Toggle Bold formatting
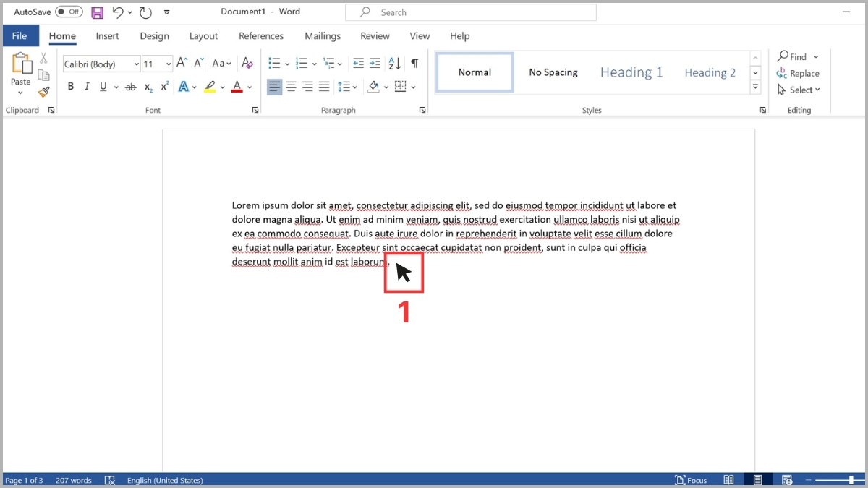Image resolution: width=868 pixels, height=488 pixels. (70, 86)
